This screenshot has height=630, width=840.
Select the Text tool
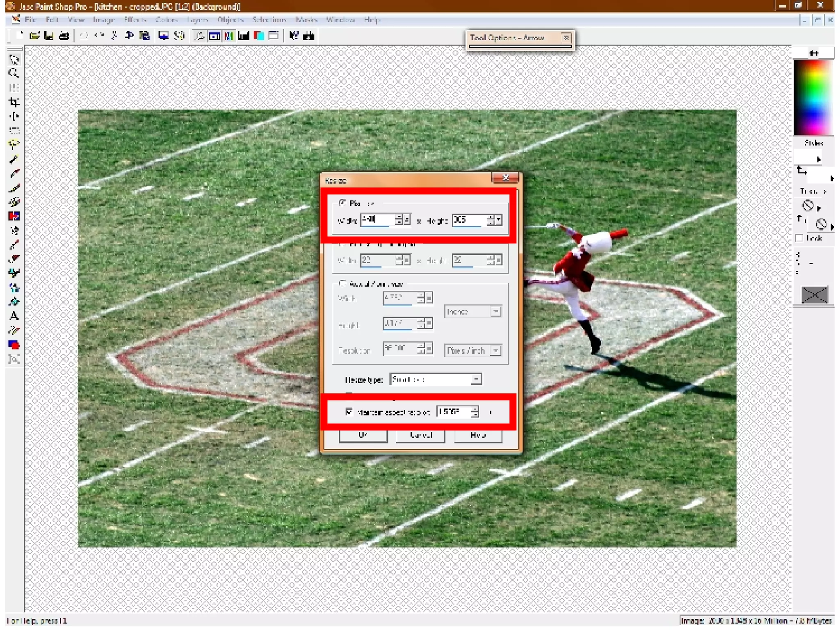[14, 316]
